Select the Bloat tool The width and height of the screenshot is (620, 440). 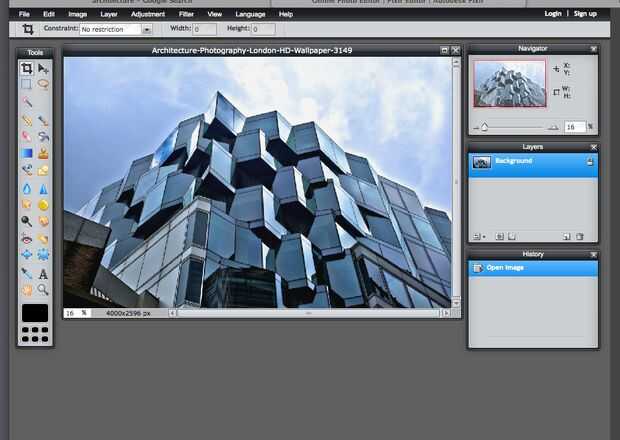click(27, 255)
